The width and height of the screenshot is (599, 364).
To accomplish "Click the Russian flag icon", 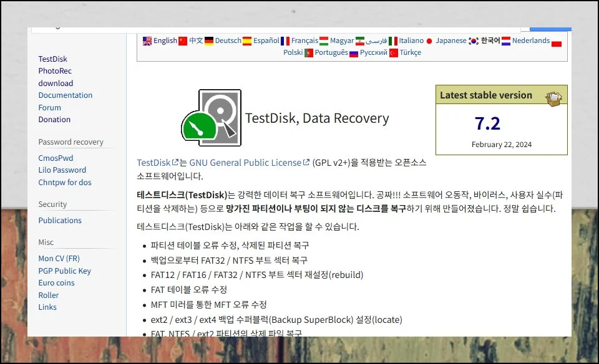I will point(354,53).
